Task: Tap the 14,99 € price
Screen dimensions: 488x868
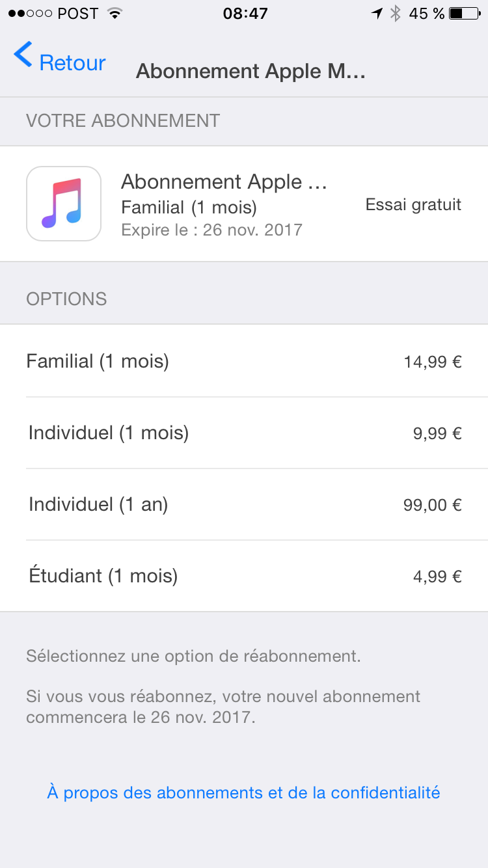Action: click(433, 362)
